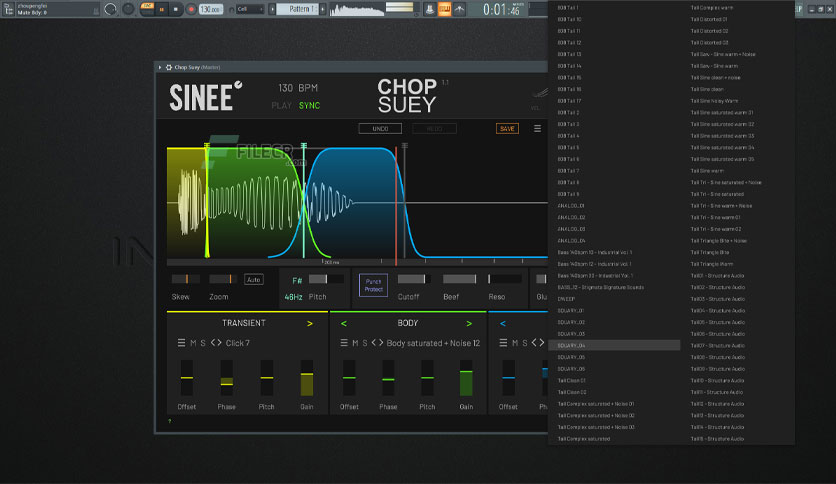Screen dimensions: 836x484
Task: Click the toolbar icon left of piano roll
Action: point(430,9)
